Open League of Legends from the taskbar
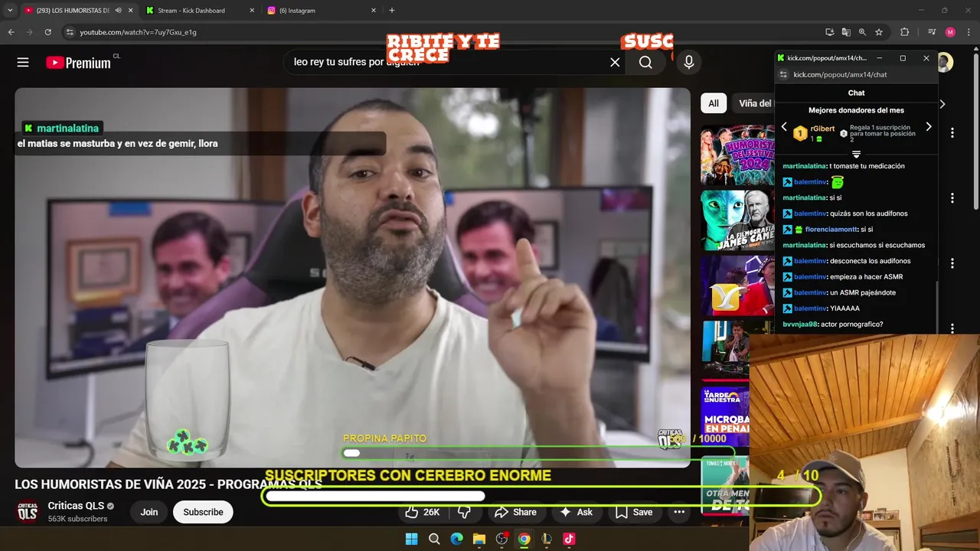The image size is (980, 551). 547,539
